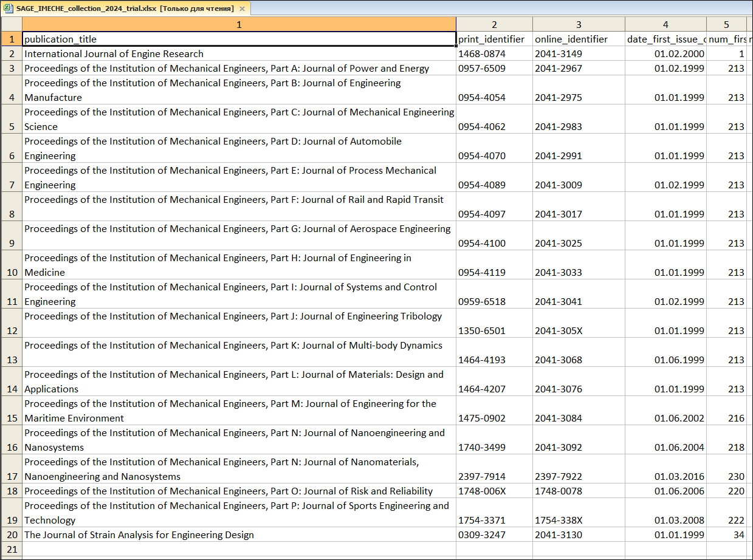
Task: Select column header 5
Action: pyautogui.click(x=726, y=24)
